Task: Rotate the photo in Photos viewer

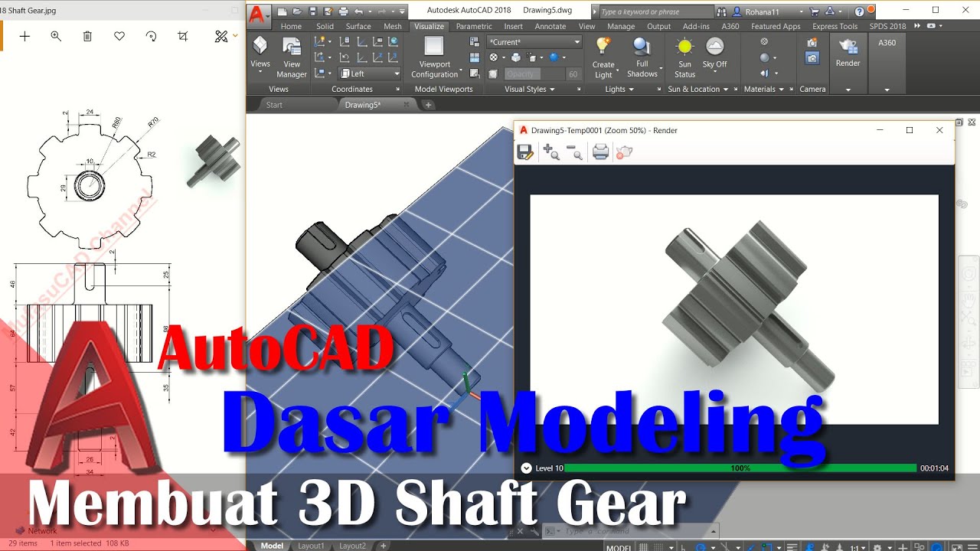Action: [x=151, y=36]
